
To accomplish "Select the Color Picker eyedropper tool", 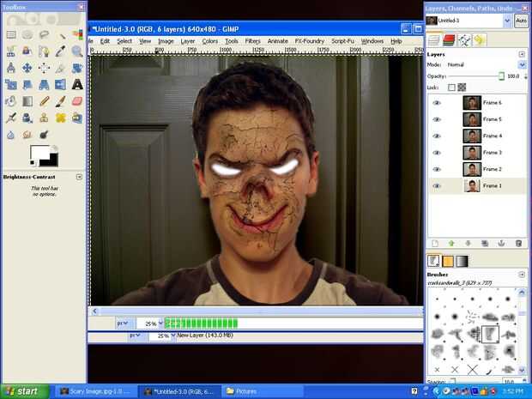I will tap(61, 51).
